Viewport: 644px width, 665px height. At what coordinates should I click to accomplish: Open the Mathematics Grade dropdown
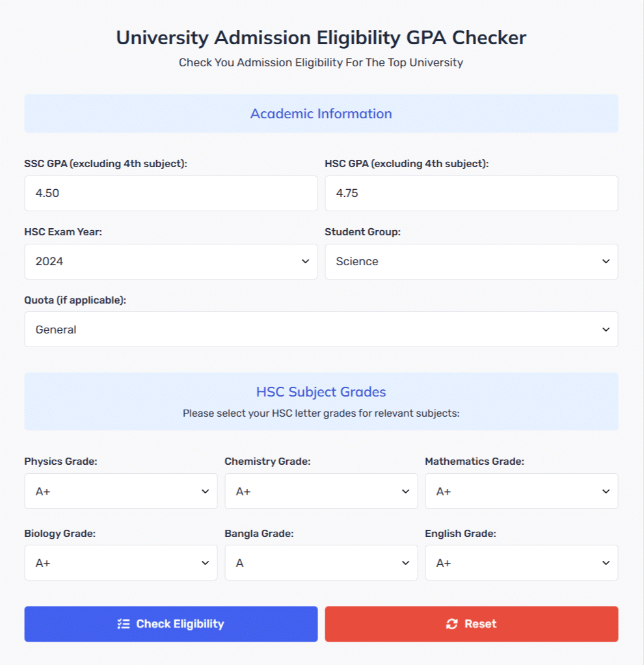point(522,491)
